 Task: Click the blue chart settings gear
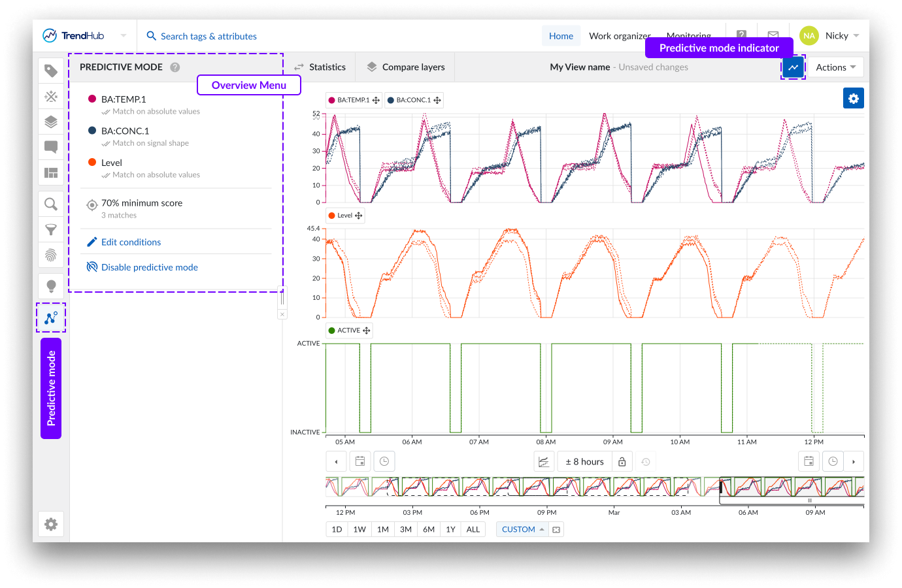[x=853, y=99]
